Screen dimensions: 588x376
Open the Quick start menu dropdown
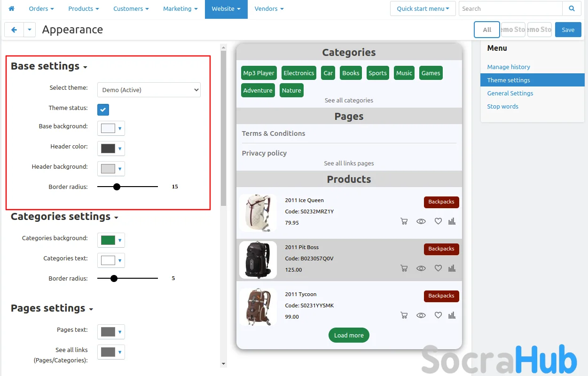[x=423, y=8]
